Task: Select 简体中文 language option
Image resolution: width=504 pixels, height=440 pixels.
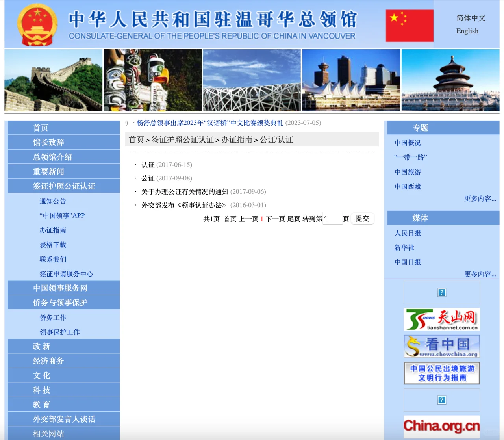Action: click(471, 18)
